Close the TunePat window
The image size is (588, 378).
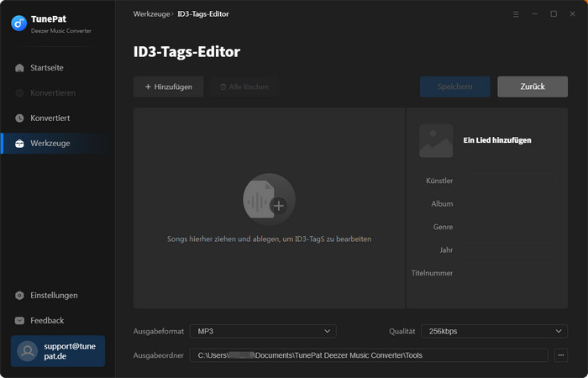572,14
